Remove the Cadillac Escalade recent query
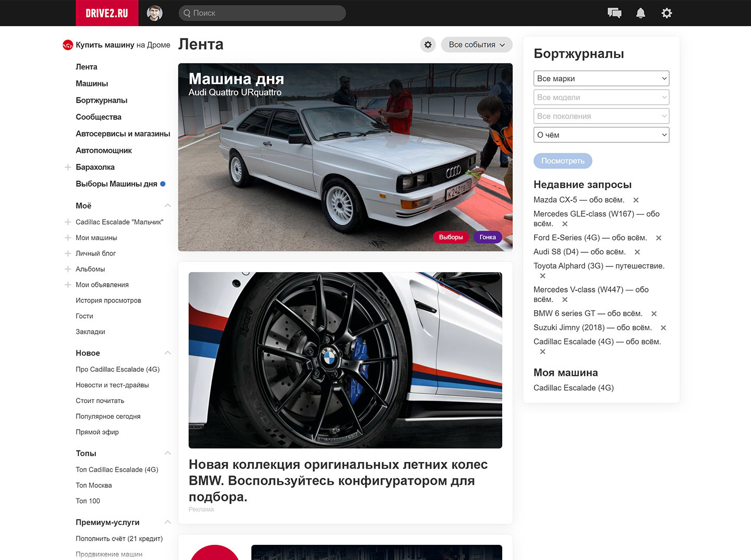 pos(543,352)
